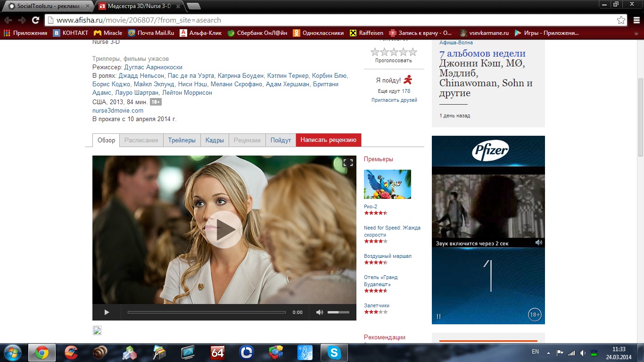This screenshot has width=644, height=362.
Task: Click the Пригласить друзей link
Action: pyautogui.click(x=394, y=100)
